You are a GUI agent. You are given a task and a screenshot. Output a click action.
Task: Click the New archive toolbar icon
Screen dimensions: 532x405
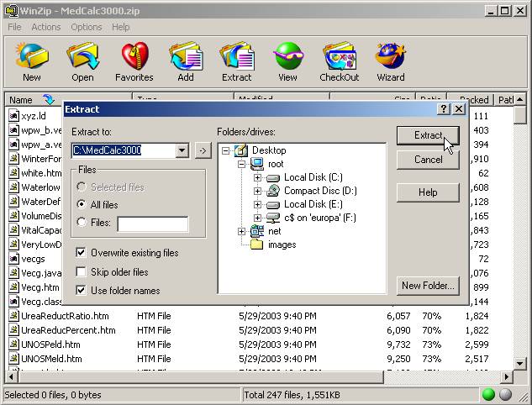click(x=32, y=62)
